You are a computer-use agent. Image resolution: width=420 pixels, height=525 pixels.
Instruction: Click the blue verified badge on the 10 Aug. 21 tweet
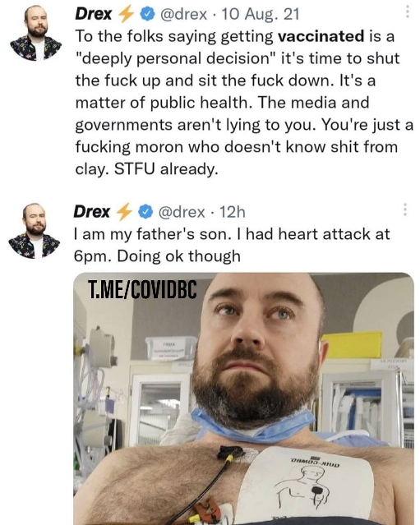[x=147, y=14]
